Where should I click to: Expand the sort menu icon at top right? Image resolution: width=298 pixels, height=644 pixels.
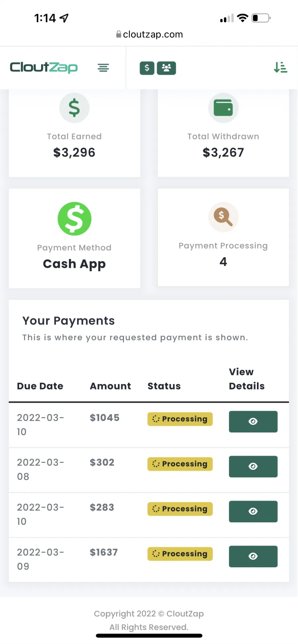(x=280, y=67)
